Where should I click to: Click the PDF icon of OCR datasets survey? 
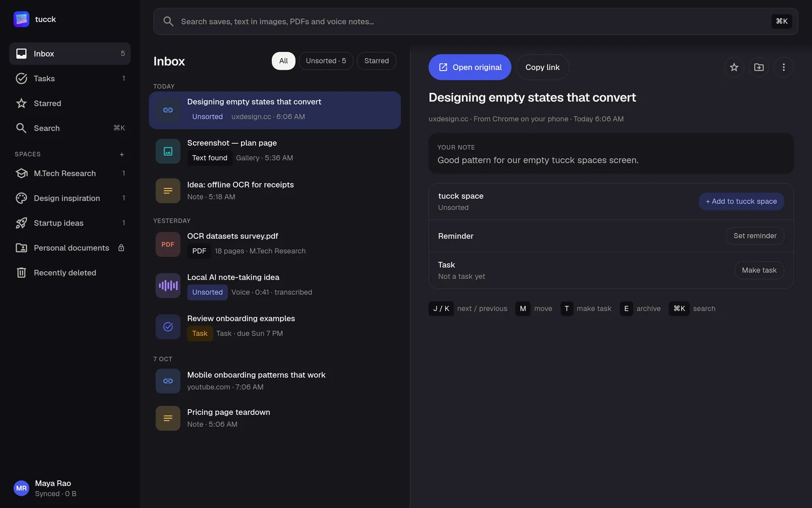pos(168,244)
